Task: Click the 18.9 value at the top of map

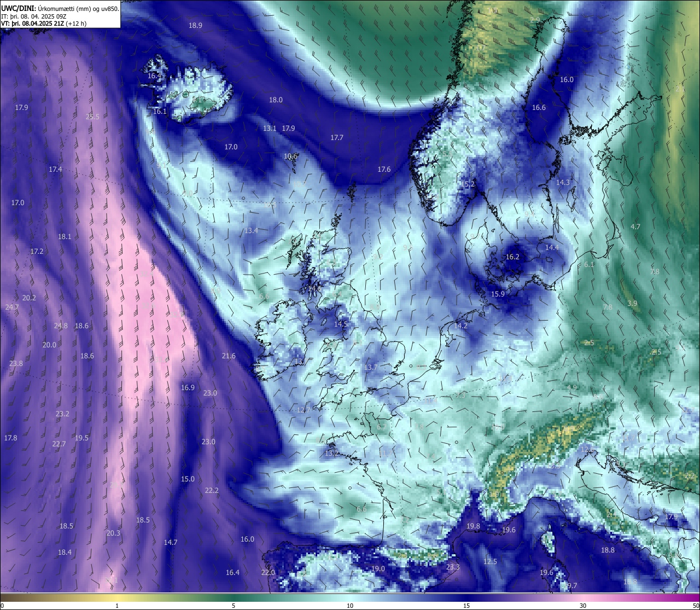Action: (195, 26)
